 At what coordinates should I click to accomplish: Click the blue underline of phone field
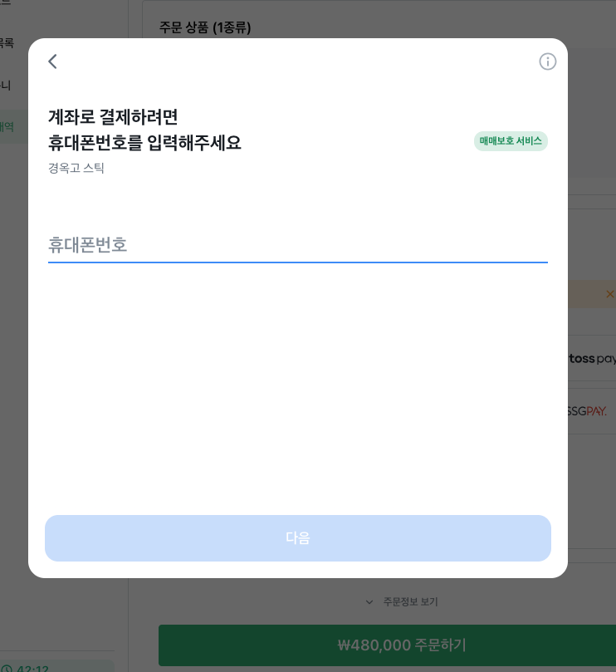[x=298, y=262]
